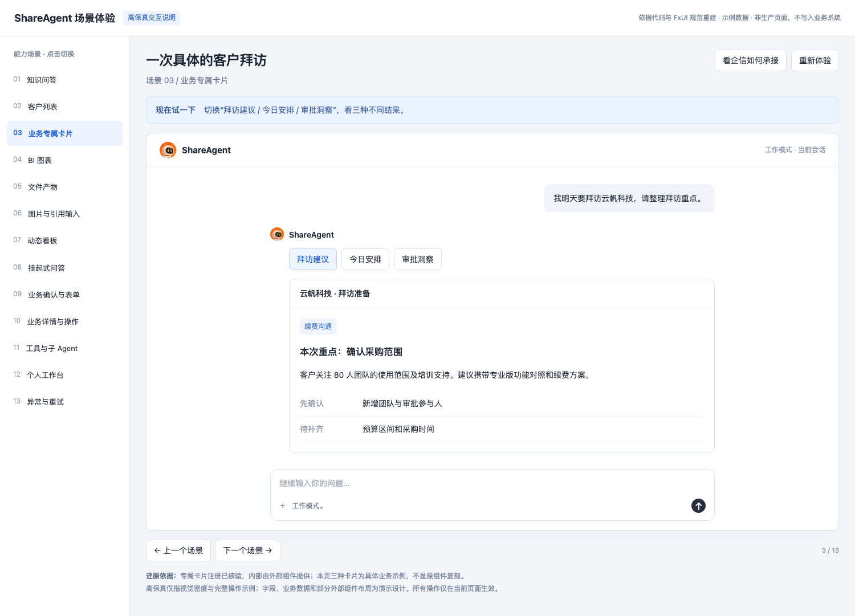The width and height of the screenshot is (855, 616).
Task: Open scenario 01 知识问答
Action: pyautogui.click(x=64, y=80)
